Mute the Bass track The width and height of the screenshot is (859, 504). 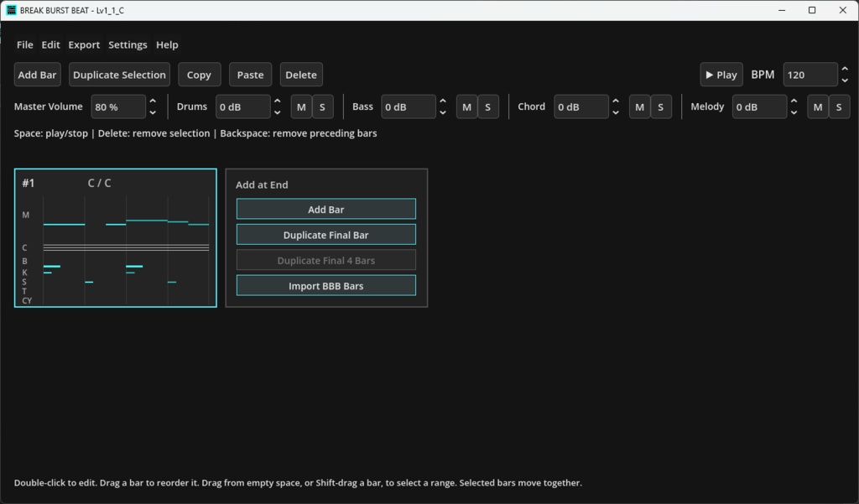(466, 107)
